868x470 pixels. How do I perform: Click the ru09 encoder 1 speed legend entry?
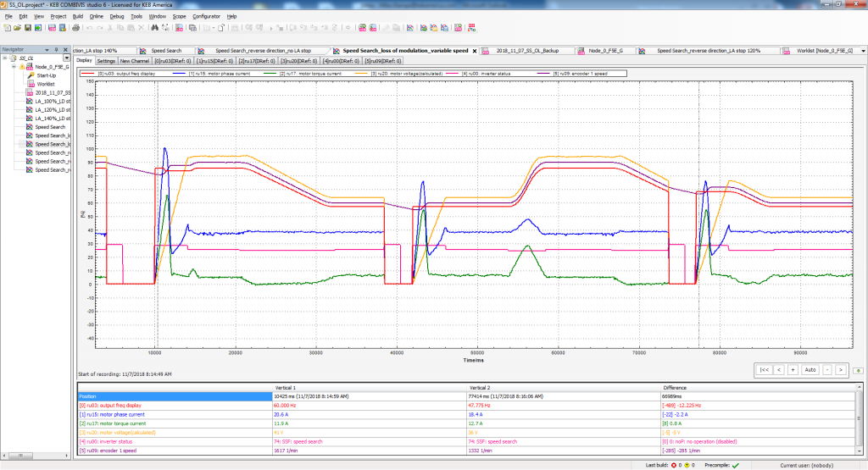click(574, 74)
